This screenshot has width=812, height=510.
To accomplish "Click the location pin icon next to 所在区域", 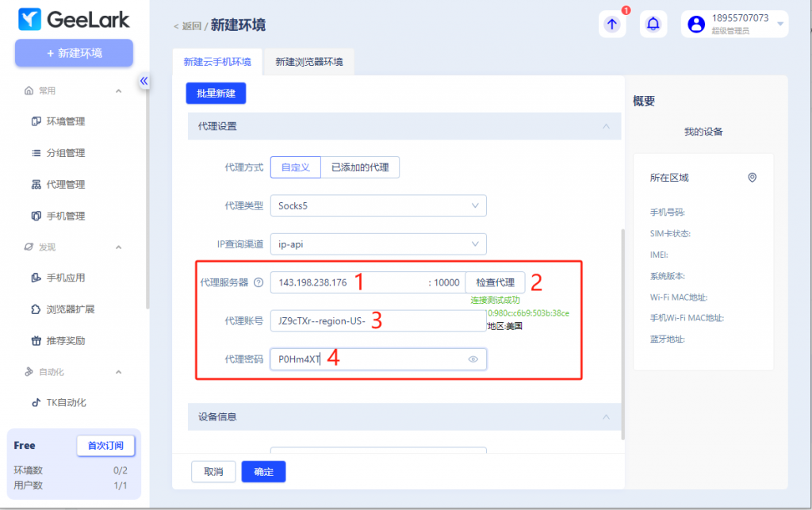I will pyautogui.click(x=752, y=178).
